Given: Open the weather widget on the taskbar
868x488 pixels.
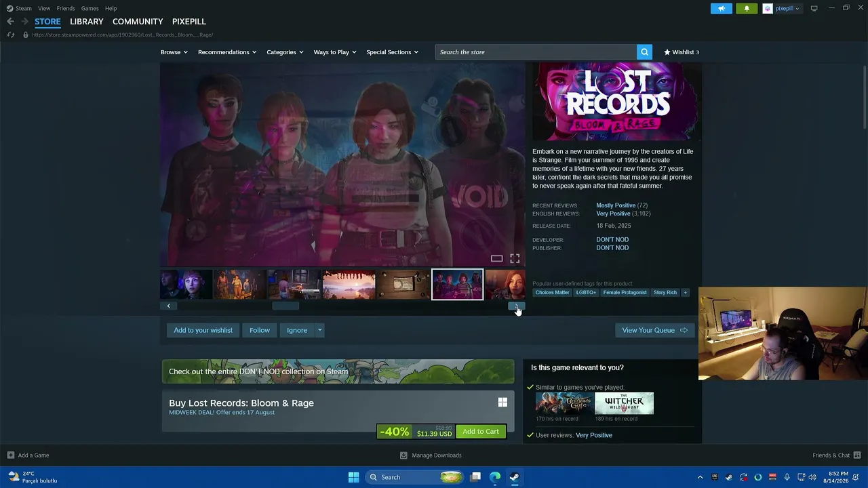Looking at the screenshot, I should tap(33, 477).
